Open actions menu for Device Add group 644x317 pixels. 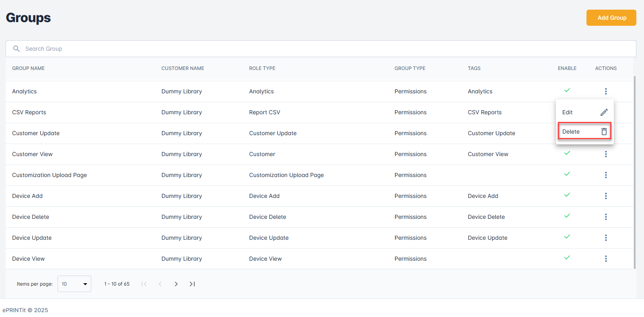tap(605, 196)
